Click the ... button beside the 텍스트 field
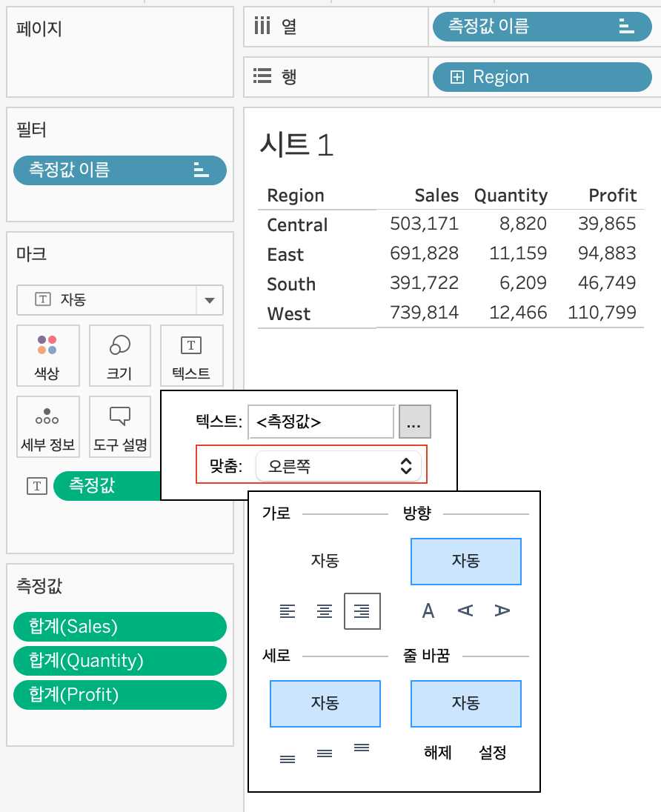The height and width of the screenshot is (812, 661). [414, 421]
